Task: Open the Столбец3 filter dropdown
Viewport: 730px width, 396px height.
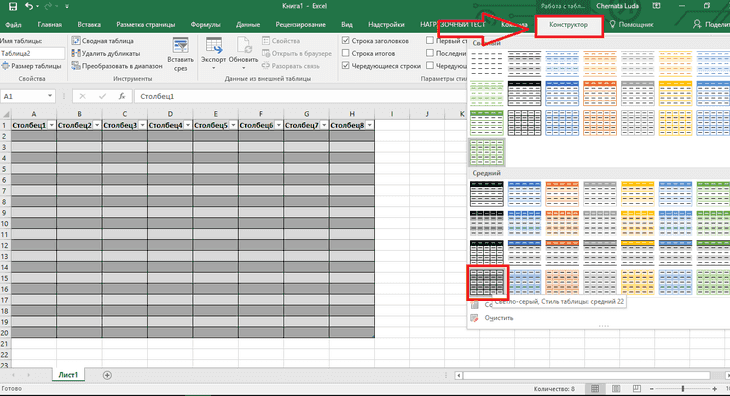Action: tap(142, 125)
